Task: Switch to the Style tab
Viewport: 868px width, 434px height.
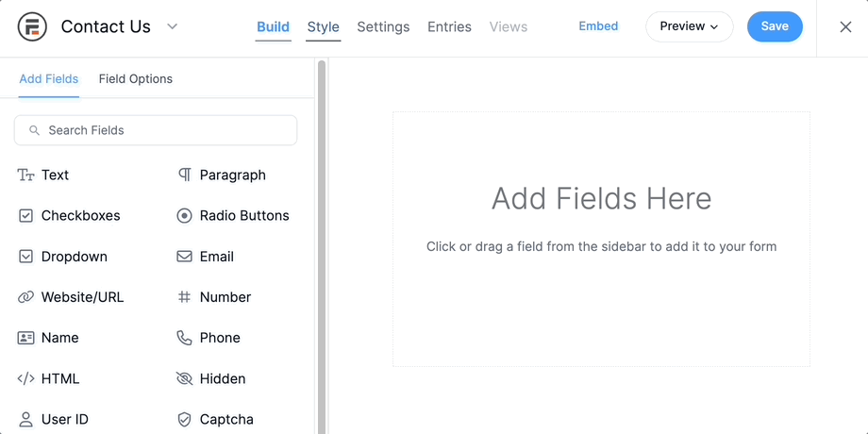Action: tap(324, 26)
